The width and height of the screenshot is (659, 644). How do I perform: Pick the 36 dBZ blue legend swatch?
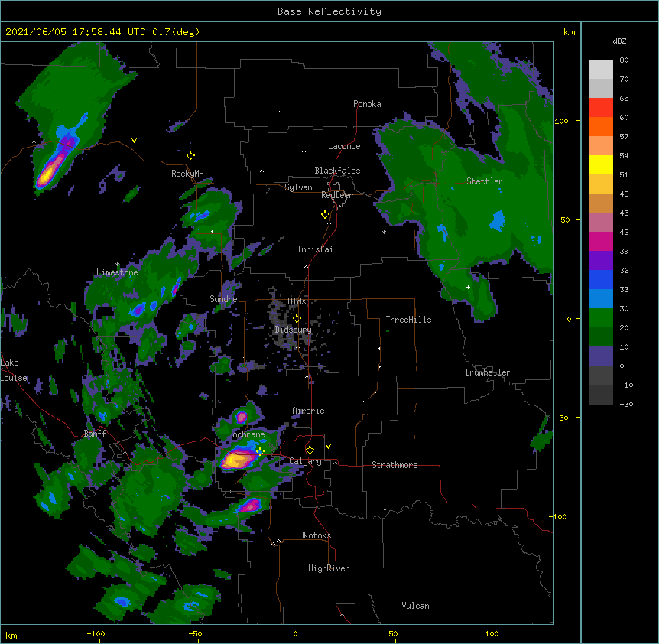(601, 279)
